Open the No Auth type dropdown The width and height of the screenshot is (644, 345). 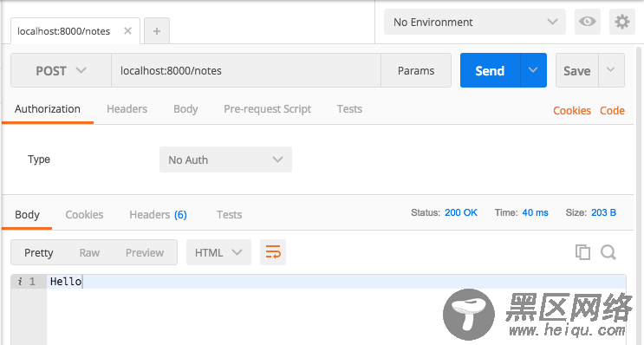225,159
